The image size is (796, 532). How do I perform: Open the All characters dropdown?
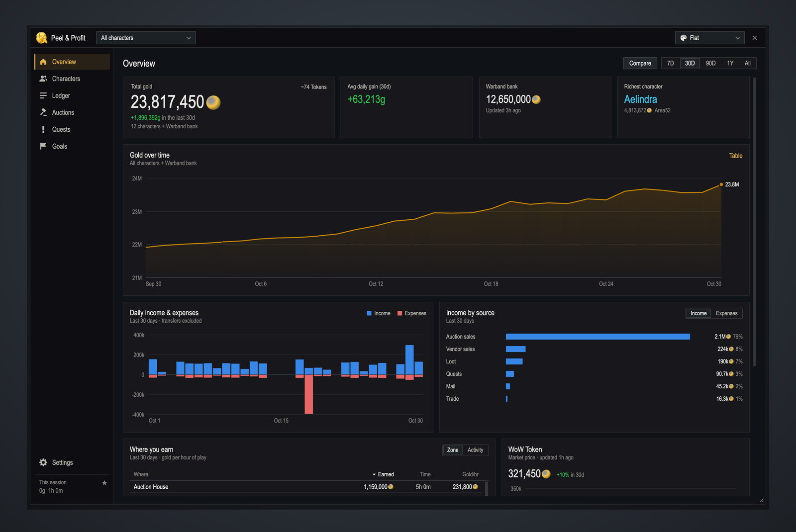point(146,38)
